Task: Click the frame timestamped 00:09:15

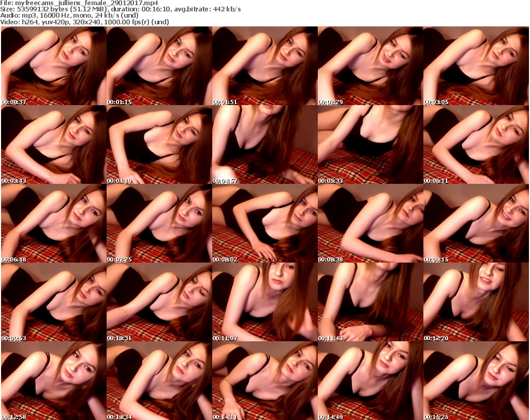Action: tap(476, 223)
